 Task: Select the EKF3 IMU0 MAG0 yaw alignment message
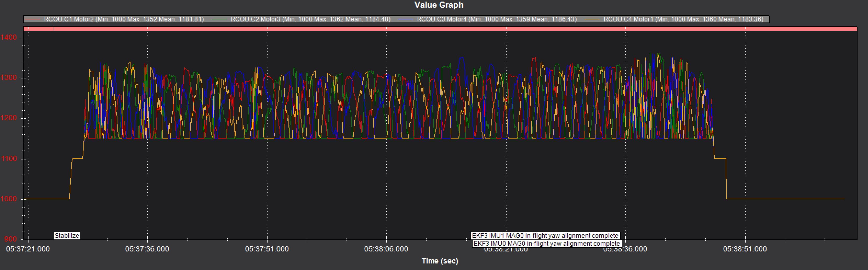pyautogui.click(x=546, y=243)
